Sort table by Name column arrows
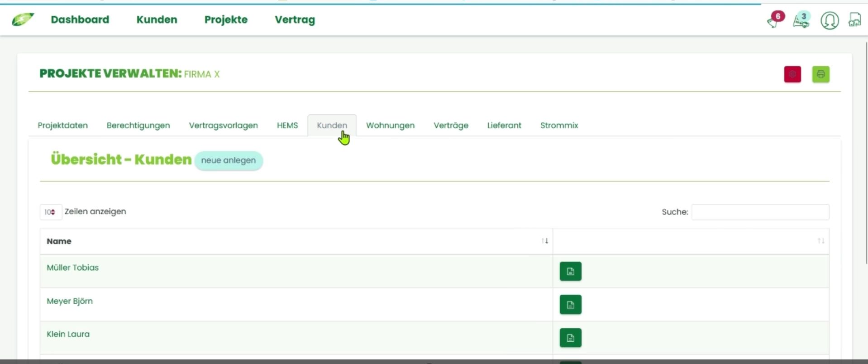The width and height of the screenshot is (868, 364). point(545,241)
